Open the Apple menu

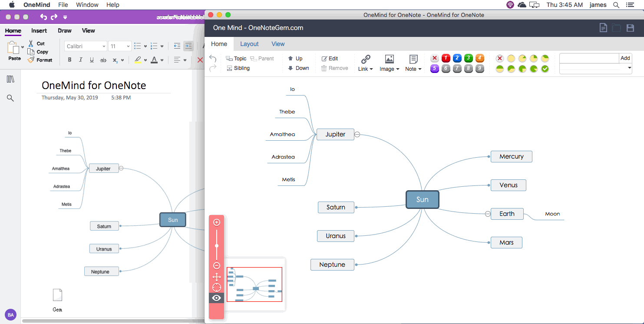click(x=12, y=5)
